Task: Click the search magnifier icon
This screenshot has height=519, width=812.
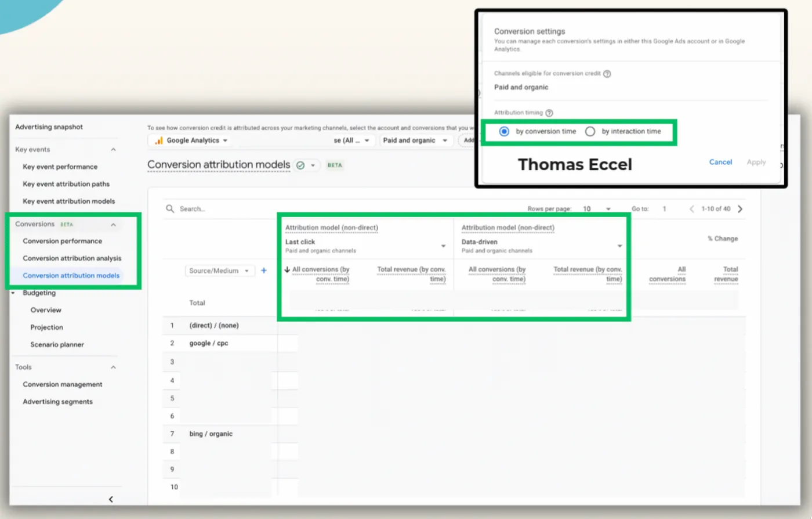Action: pyautogui.click(x=170, y=209)
